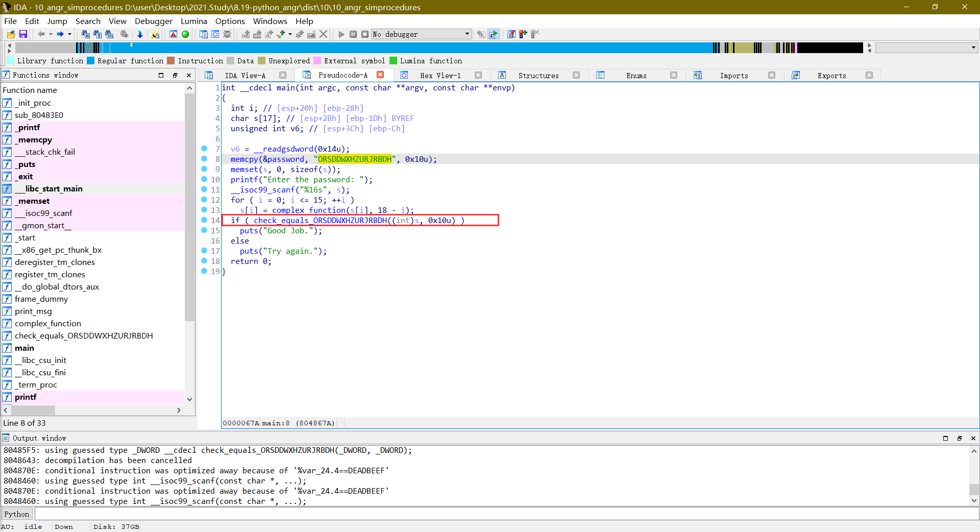
Task: Click the Python console language button
Action: point(17,514)
